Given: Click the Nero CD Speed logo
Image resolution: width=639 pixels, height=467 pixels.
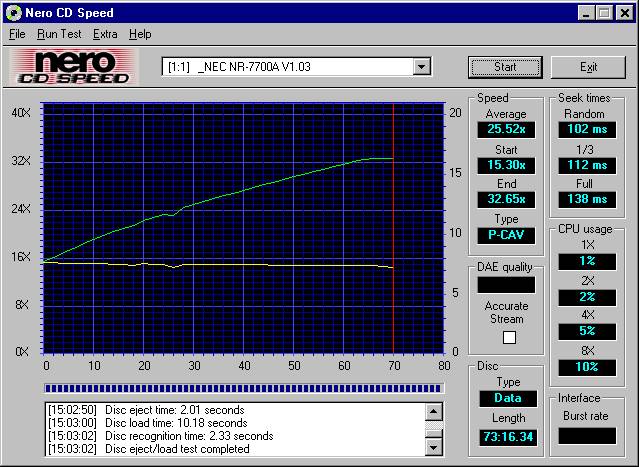Looking at the screenshot, I should [x=74, y=67].
